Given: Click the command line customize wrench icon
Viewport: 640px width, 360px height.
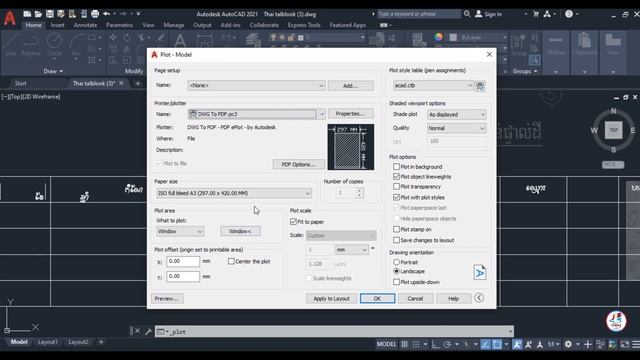Looking at the screenshot, I should coord(148,331).
